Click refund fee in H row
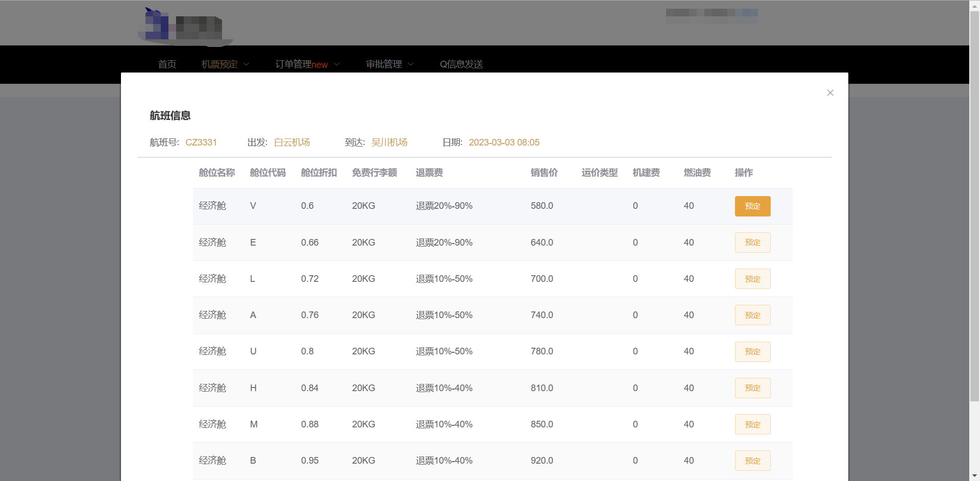Screen dimensions: 980x481 [x=444, y=388]
